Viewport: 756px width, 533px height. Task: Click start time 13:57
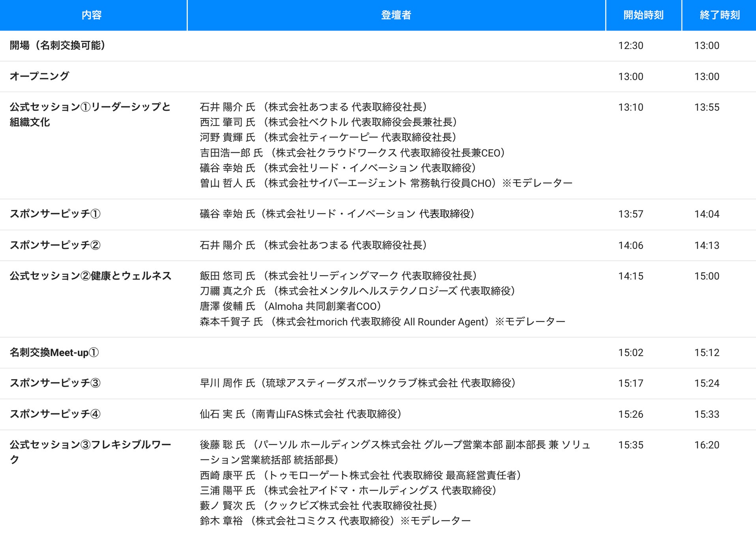click(x=631, y=214)
